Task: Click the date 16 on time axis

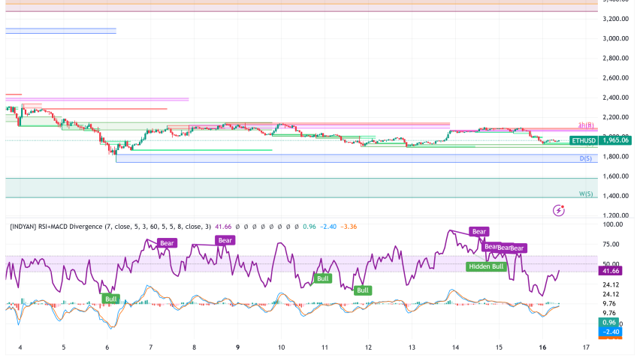Action: [542, 348]
